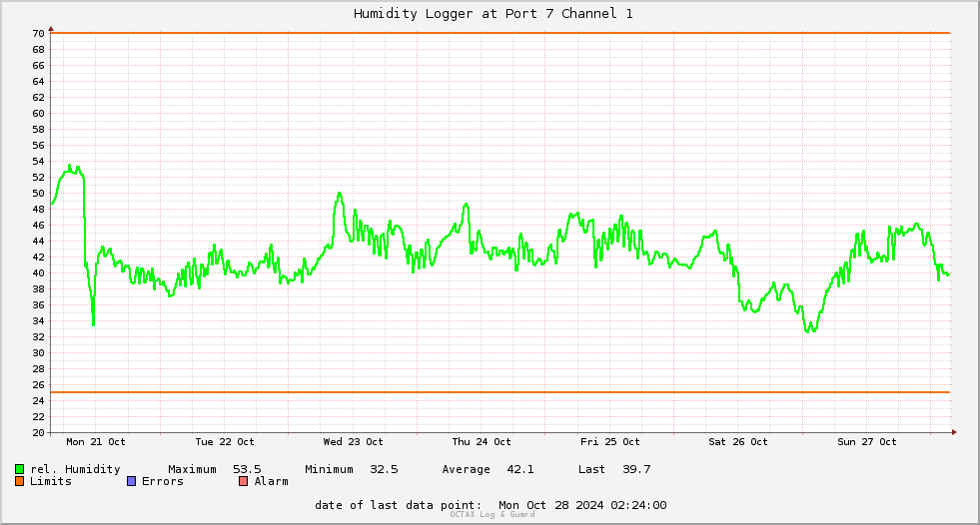Click the y-axis tick label 40

(x=38, y=273)
